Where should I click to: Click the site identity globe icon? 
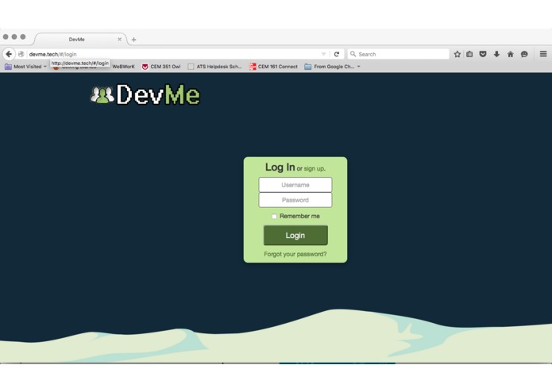pos(21,54)
